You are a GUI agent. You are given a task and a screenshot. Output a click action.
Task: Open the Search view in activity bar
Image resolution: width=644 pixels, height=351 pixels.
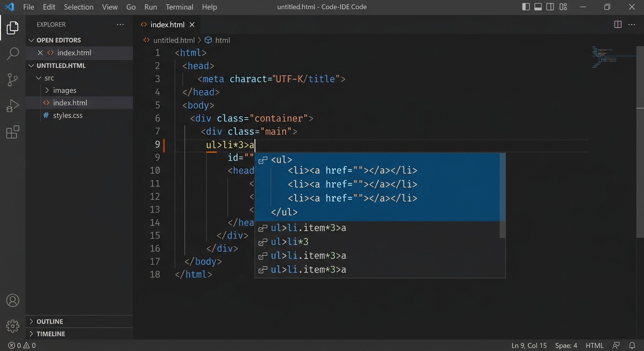(x=13, y=54)
